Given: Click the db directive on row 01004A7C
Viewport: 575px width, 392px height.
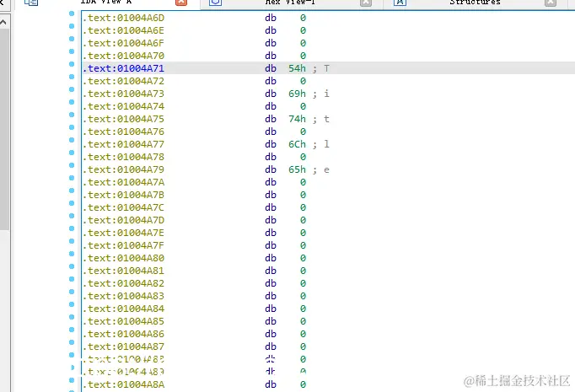Looking at the screenshot, I should click(271, 207).
